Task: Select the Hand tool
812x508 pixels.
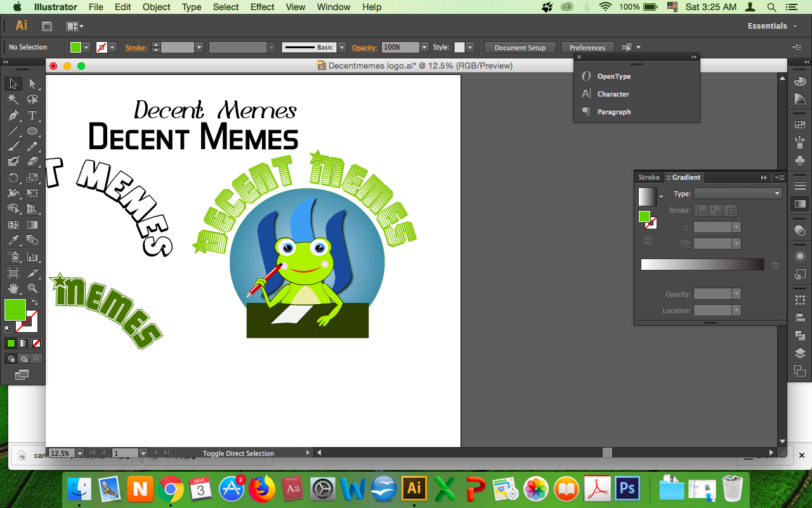Action: coord(13,288)
